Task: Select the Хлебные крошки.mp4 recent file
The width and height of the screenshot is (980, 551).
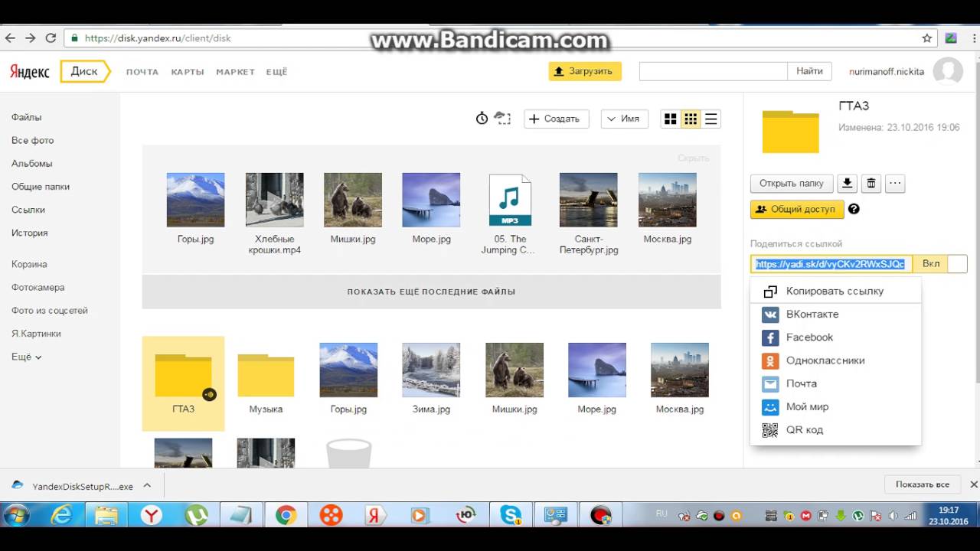Action: pyautogui.click(x=274, y=214)
